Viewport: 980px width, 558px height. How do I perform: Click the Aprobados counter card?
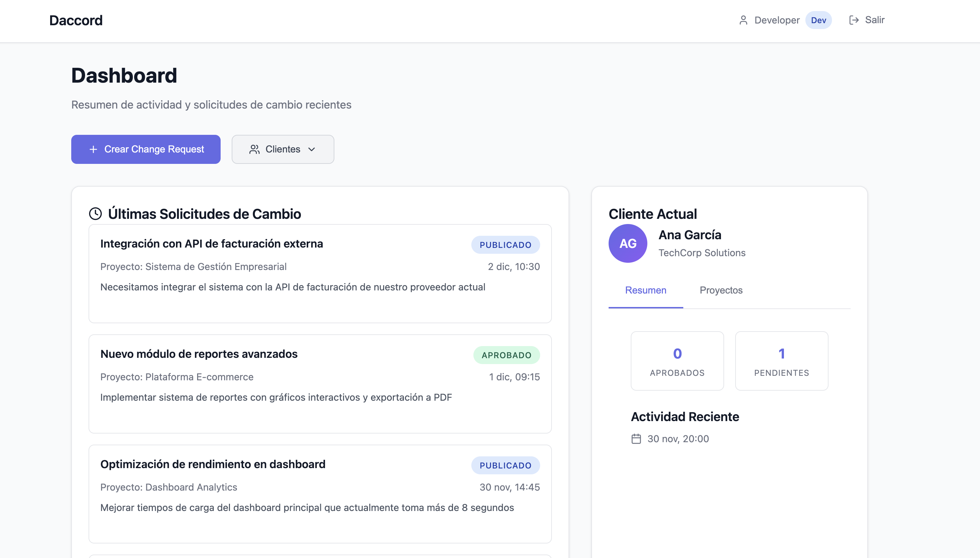click(677, 361)
